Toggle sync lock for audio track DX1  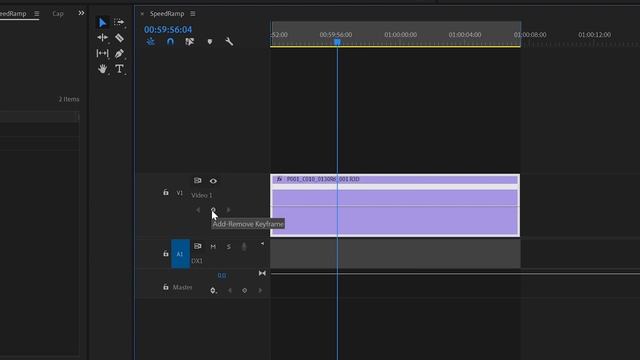coord(198,246)
